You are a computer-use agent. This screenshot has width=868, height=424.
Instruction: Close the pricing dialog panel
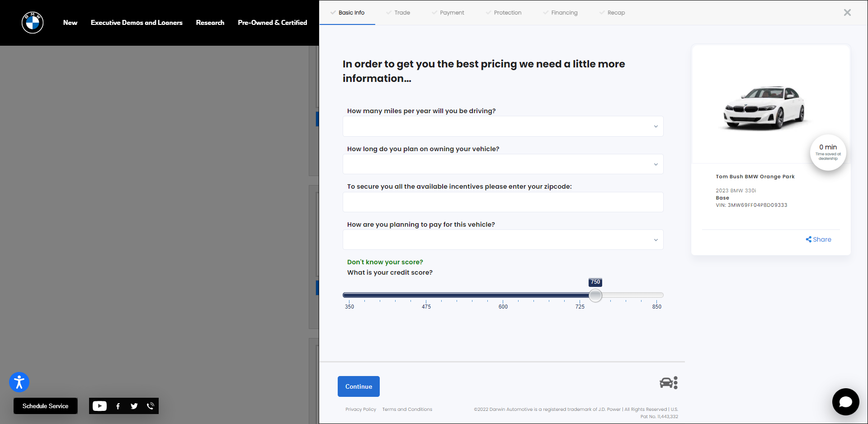(x=847, y=13)
